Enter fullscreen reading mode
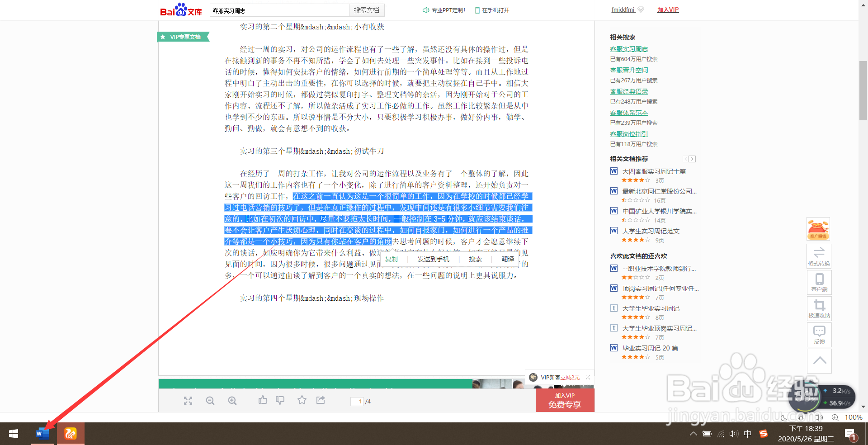The height and width of the screenshot is (445, 868). pyautogui.click(x=188, y=401)
